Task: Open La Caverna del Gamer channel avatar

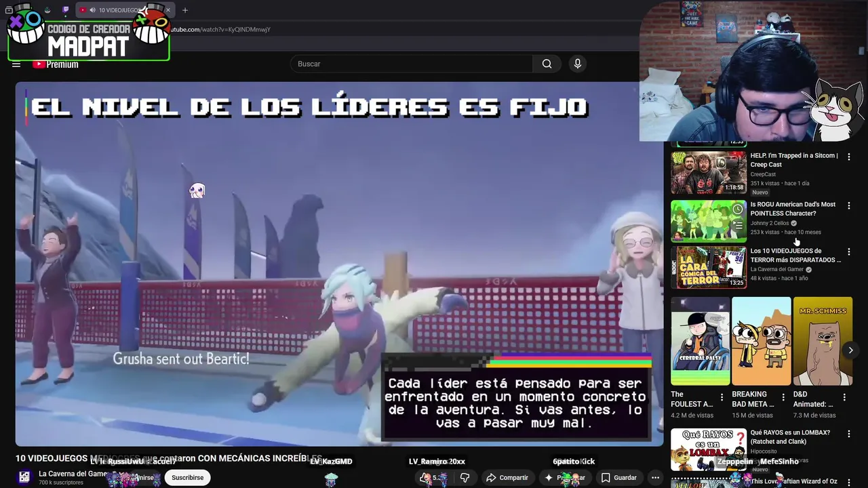Action: coord(24,477)
